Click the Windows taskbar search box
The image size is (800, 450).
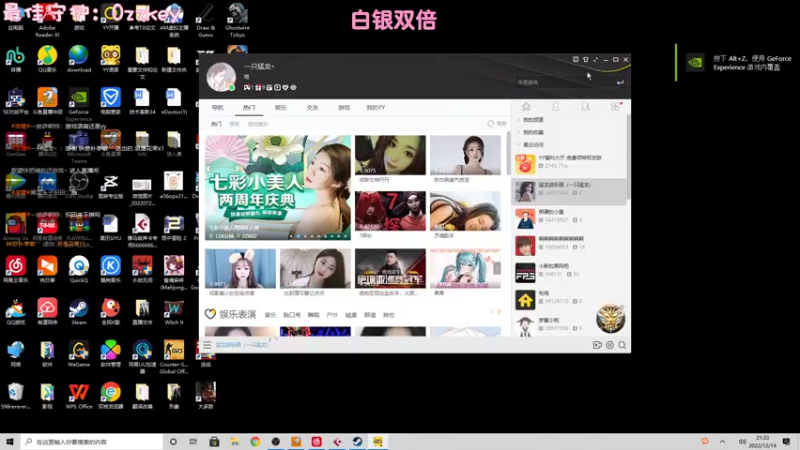(x=92, y=441)
